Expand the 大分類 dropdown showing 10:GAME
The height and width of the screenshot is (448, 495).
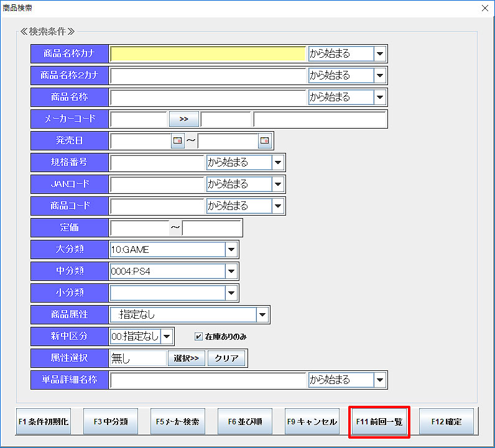(x=231, y=250)
